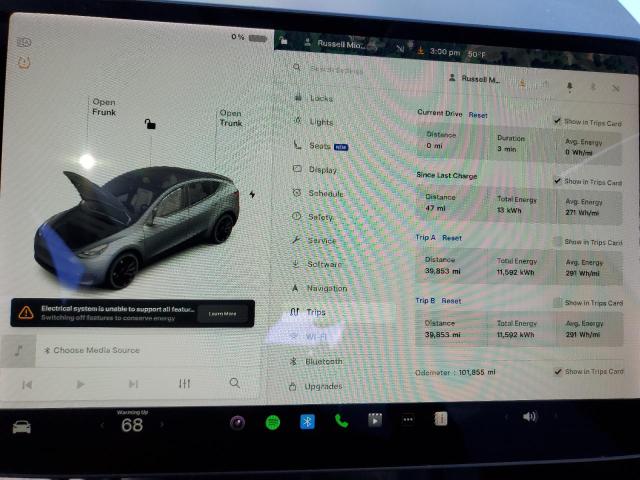Open the Display settings menu

click(315, 169)
